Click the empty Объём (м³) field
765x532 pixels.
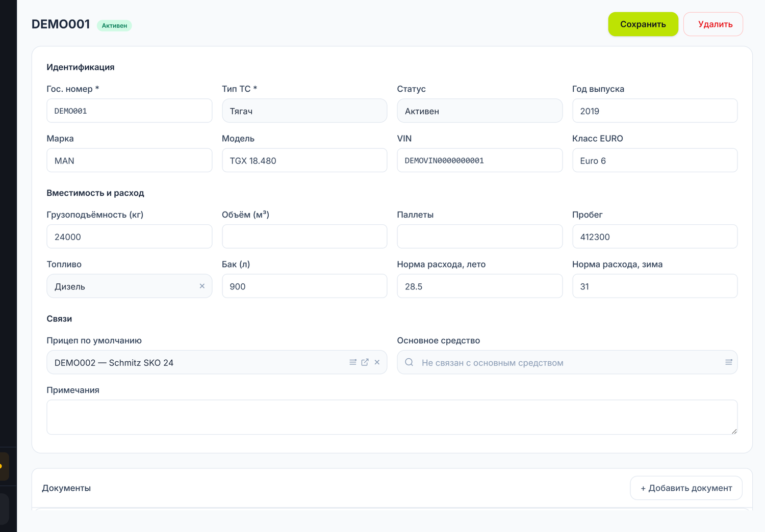pos(304,236)
